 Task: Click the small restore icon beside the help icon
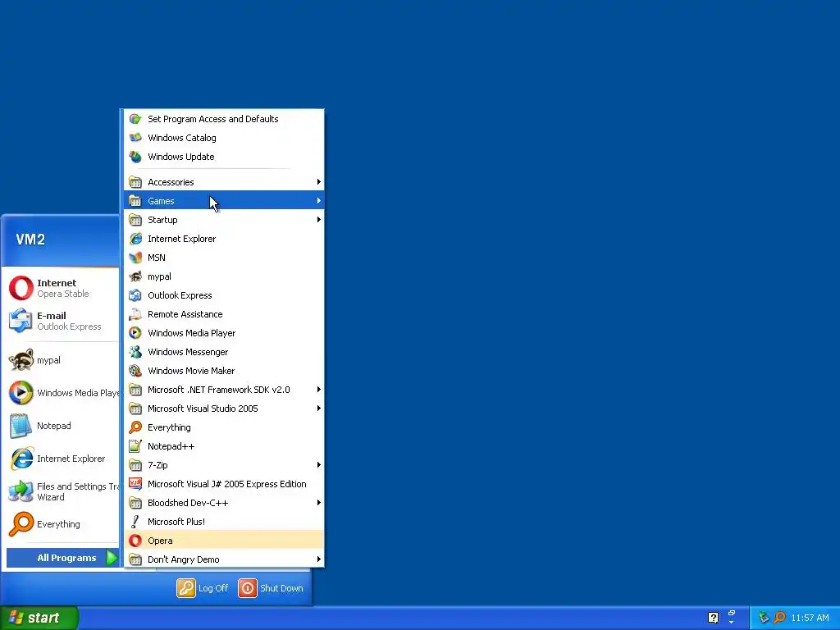click(x=731, y=614)
